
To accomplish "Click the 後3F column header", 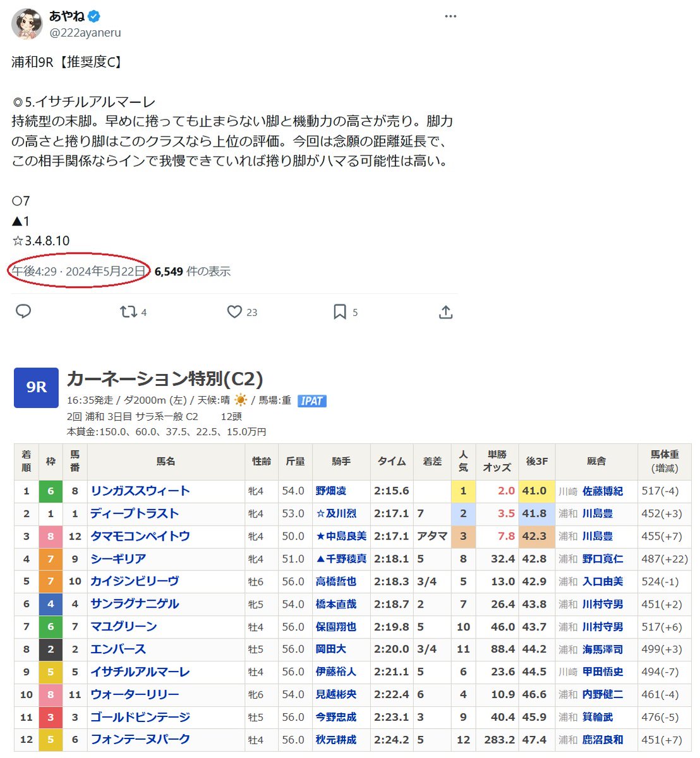I will tap(536, 462).
